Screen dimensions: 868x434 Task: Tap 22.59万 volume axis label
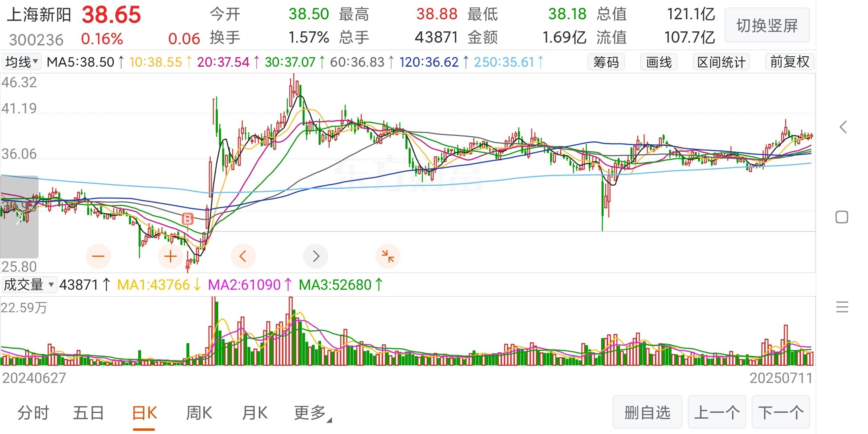click(24, 308)
